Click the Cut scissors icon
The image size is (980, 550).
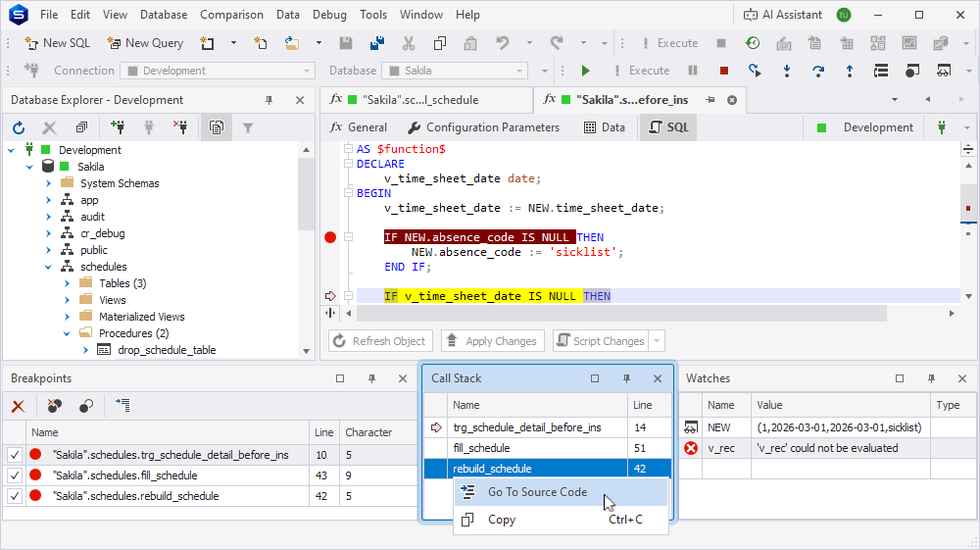click(408, 43)
